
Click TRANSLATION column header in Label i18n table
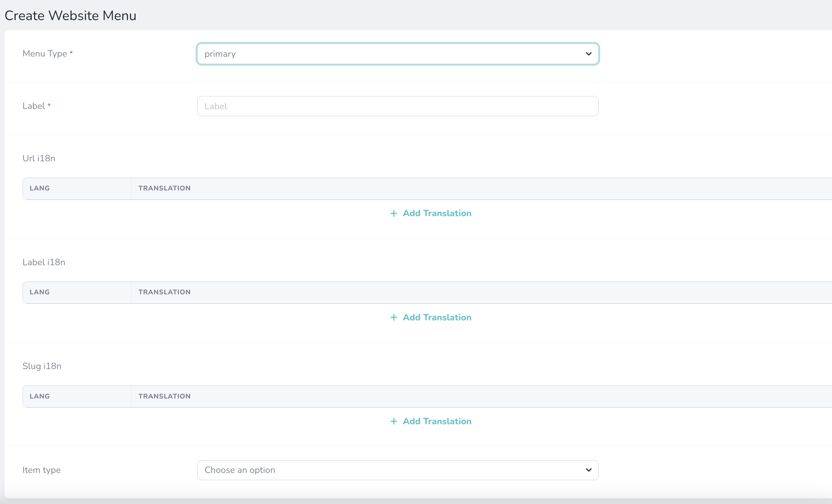[164, 292]
